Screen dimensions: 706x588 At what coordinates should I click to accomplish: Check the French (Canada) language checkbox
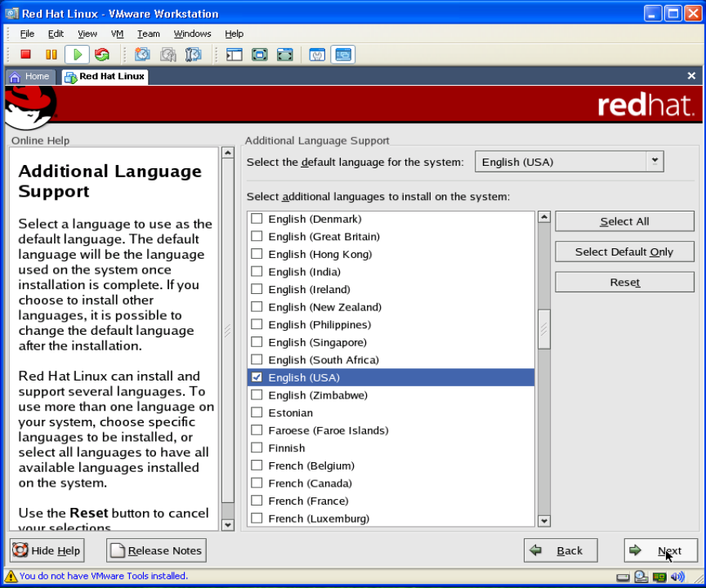point(257,483)
